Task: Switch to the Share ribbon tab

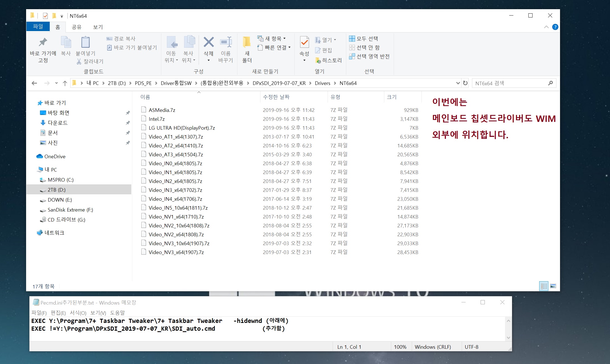Action: [76, 27]
